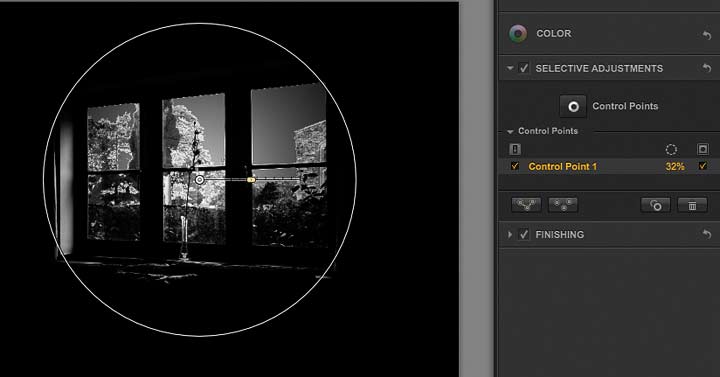Click the ungroup control points icon
Screen dimensions: 720x377
click(563, 205)
